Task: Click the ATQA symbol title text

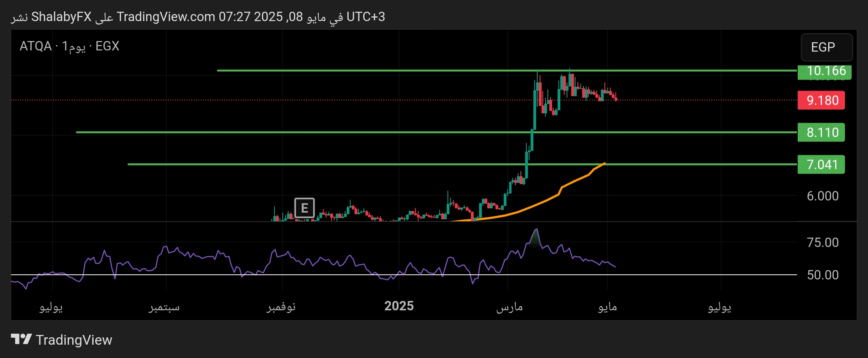Action: point(36,46)
